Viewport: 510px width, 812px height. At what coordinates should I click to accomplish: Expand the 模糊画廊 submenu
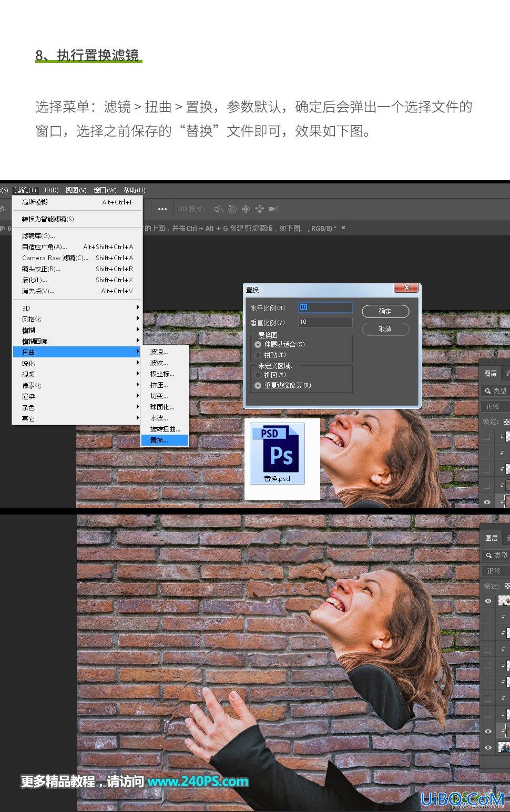(x=77, y=341)
